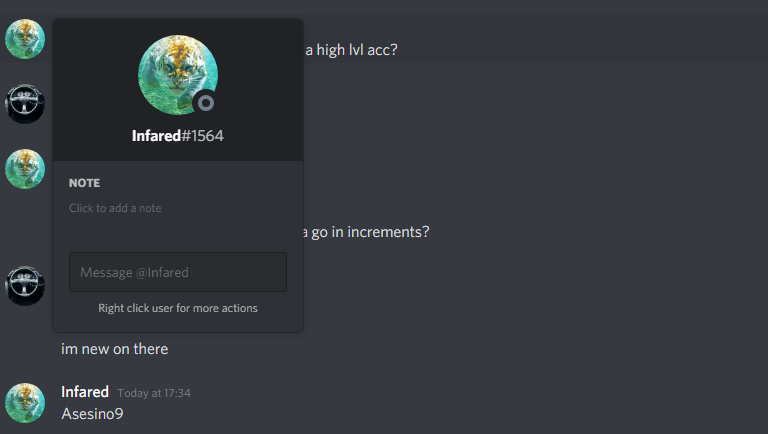Click the 'a high lvl acc?' message text
The width and height of the screenshot is (768, 434).
pyautogui.click(x=351, y=50)
